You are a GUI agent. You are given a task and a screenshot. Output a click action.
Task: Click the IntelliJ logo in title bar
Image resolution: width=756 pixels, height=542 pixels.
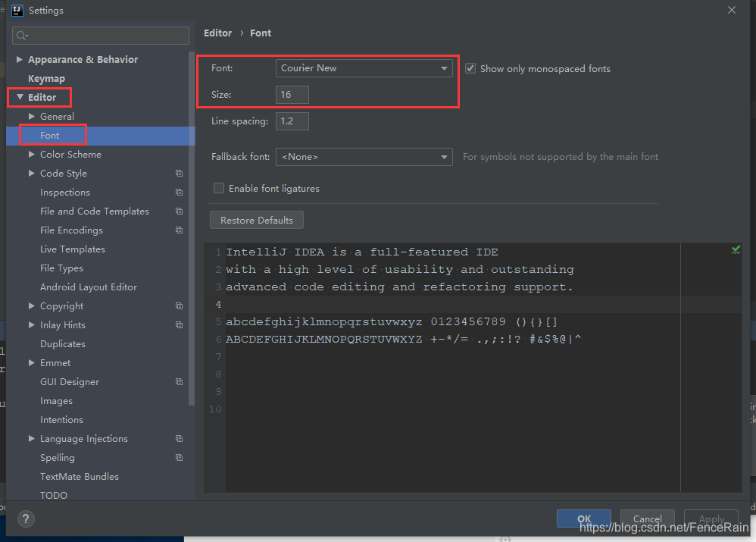tap(17, 10)
